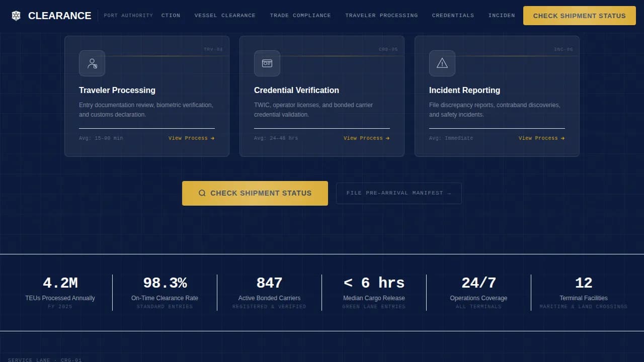
Task: Click File Pre-Arrival Manifest
Action: [398, 193]
